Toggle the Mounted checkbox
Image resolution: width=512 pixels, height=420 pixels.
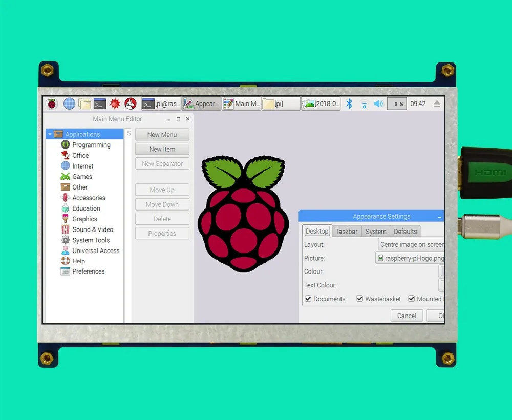point(412,299)
